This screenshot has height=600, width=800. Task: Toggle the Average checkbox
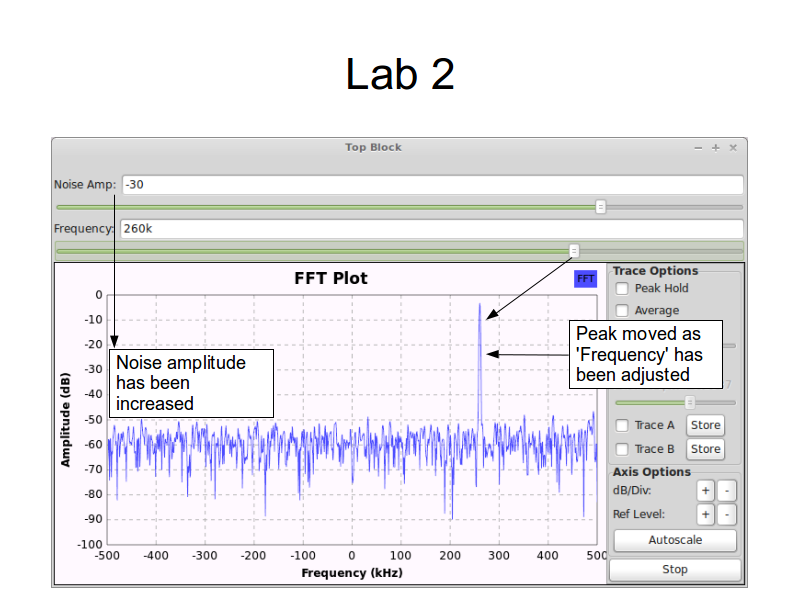pos(622,311)
